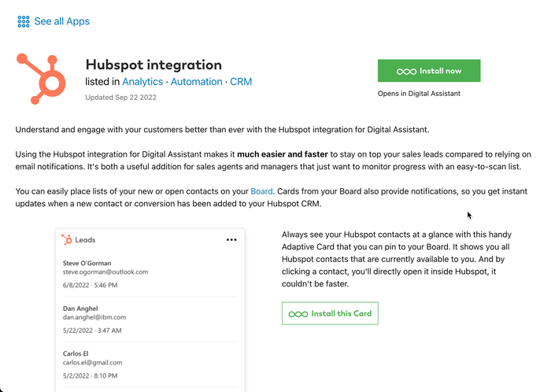551x392 pixels.
Task: Follow the Board link in description
Action: point(261,191)
